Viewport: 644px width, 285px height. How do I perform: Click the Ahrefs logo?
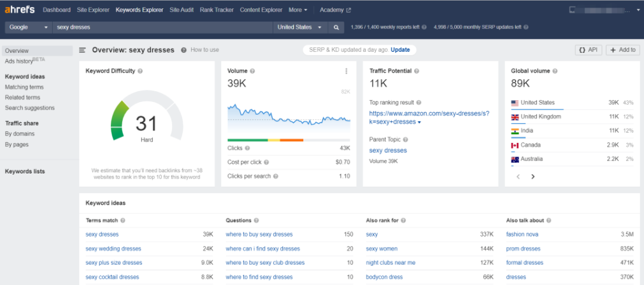(20, 10)
